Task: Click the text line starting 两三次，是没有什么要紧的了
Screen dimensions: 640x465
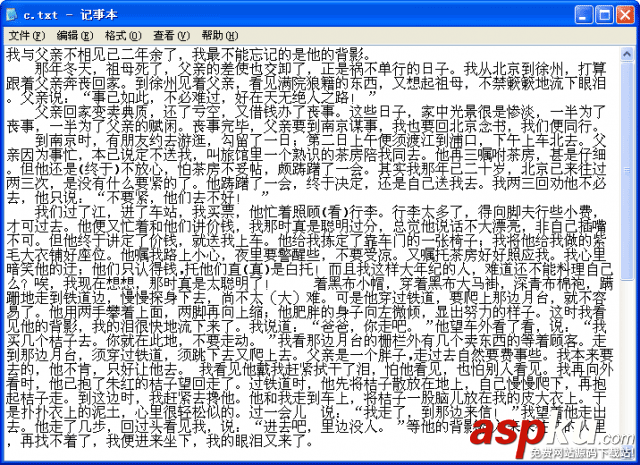Action: coord(306,183)
